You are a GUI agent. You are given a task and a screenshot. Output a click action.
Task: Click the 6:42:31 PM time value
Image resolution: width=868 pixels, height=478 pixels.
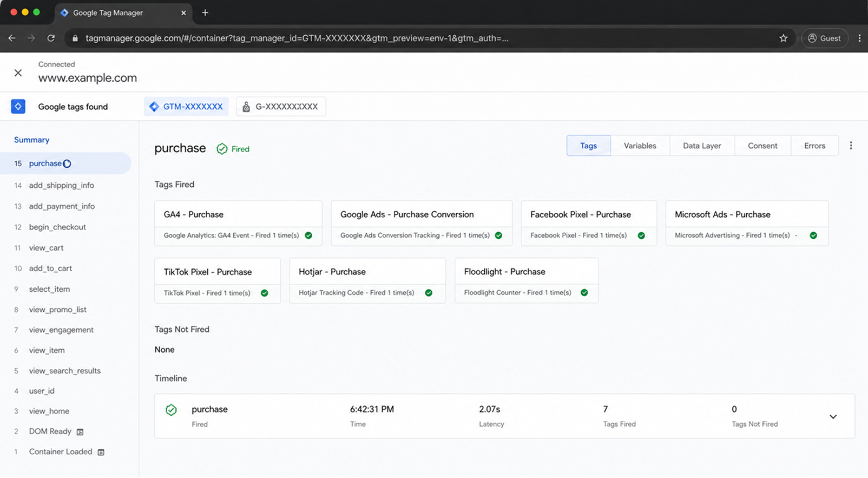(372, 409)
